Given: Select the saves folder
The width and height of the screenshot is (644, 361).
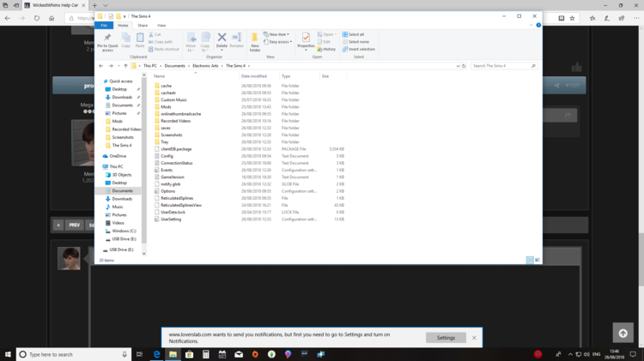Looking at the screenshot, I should point(166,128).
